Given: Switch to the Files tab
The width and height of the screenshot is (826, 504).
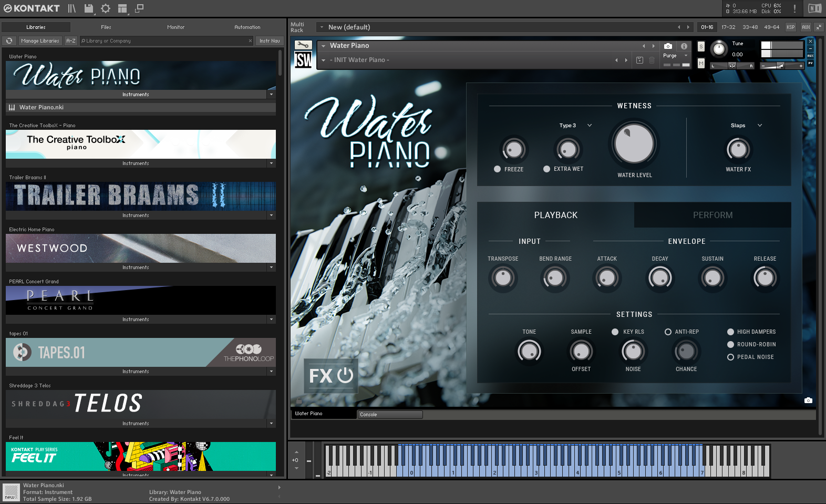Looking at the screenshot, I should click(x=106, y=27).
